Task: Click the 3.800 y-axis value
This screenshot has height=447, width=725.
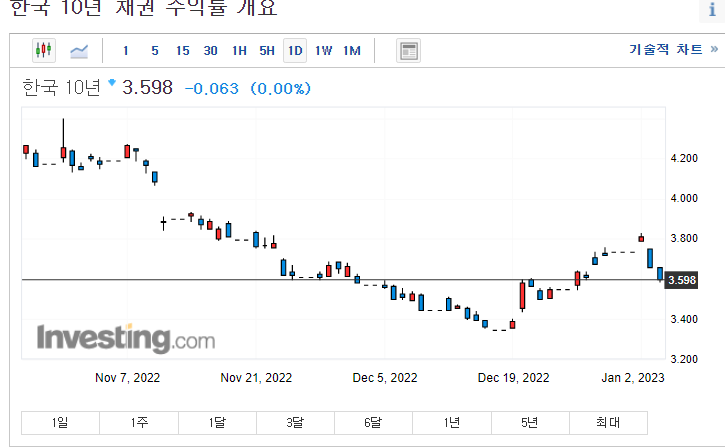Action: click(x=684, y=239)
